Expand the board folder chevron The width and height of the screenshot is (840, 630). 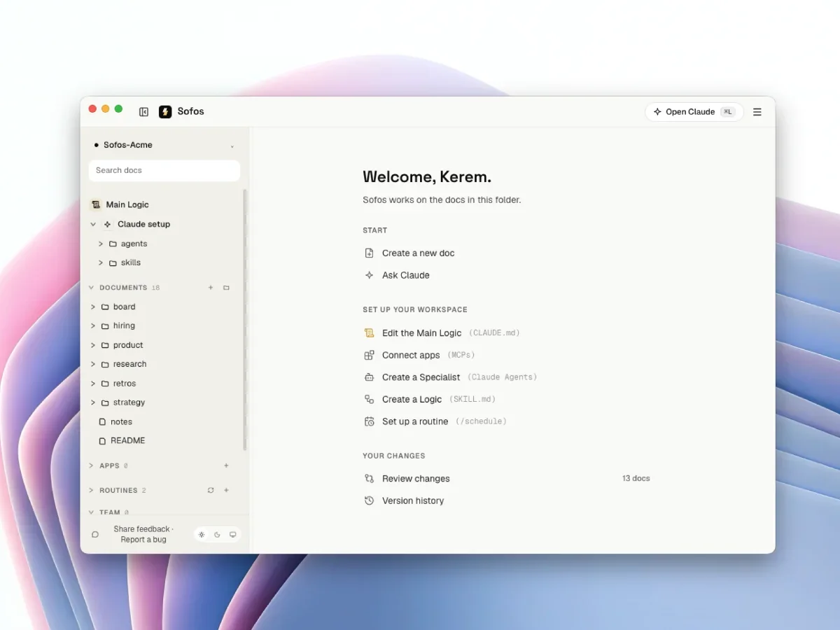93,307
